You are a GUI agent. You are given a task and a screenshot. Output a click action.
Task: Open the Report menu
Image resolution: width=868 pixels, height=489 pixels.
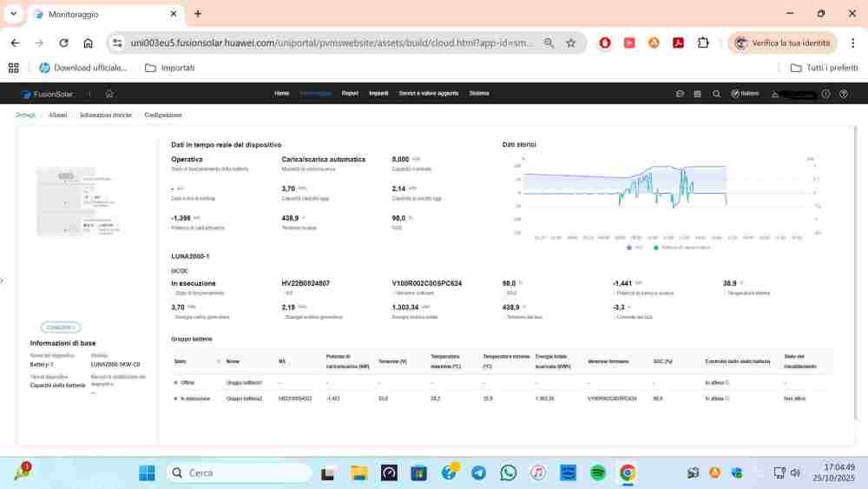click(x=350, y=93)
